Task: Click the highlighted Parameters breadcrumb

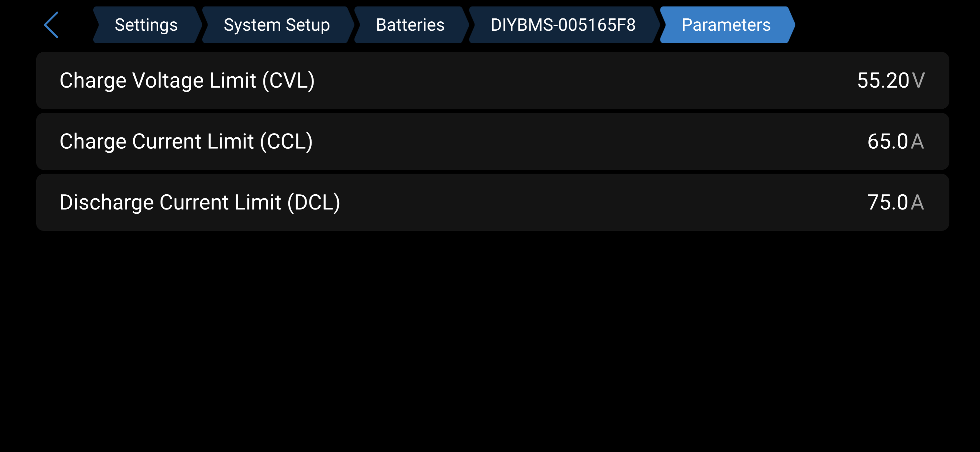Action: click(x=726, y=25)
